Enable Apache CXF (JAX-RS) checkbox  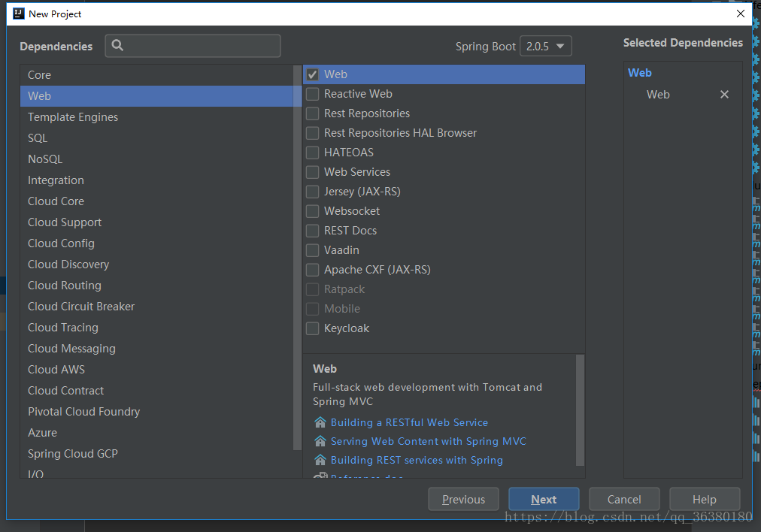coord(313,270)
